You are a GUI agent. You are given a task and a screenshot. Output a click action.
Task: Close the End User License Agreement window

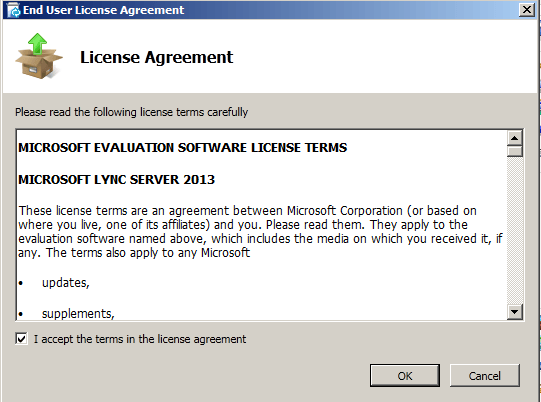[x=527, y=10]
